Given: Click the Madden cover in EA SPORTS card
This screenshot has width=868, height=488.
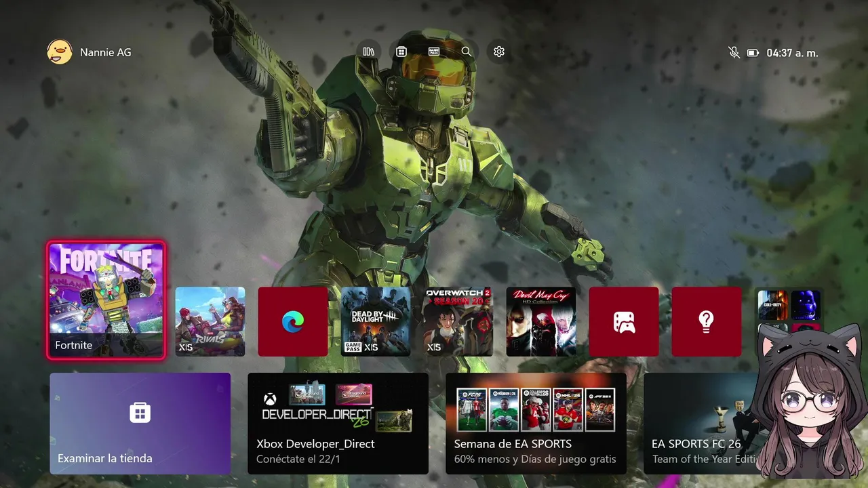Looking at the screenshot, I should click(504, 409).
